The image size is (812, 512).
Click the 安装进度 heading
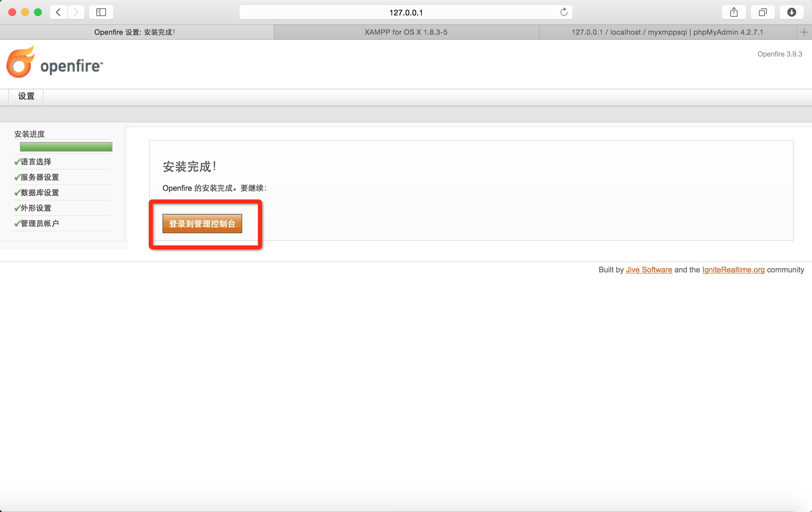tap(30, 134)
